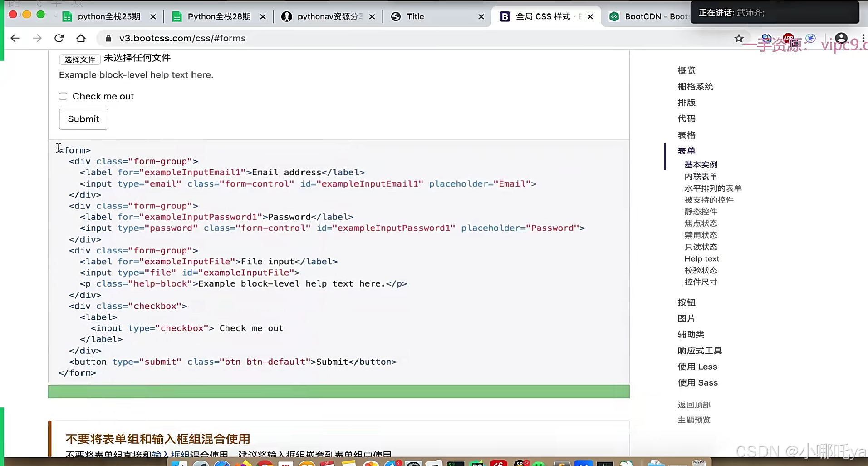Close the Title tab

point(481,17)
